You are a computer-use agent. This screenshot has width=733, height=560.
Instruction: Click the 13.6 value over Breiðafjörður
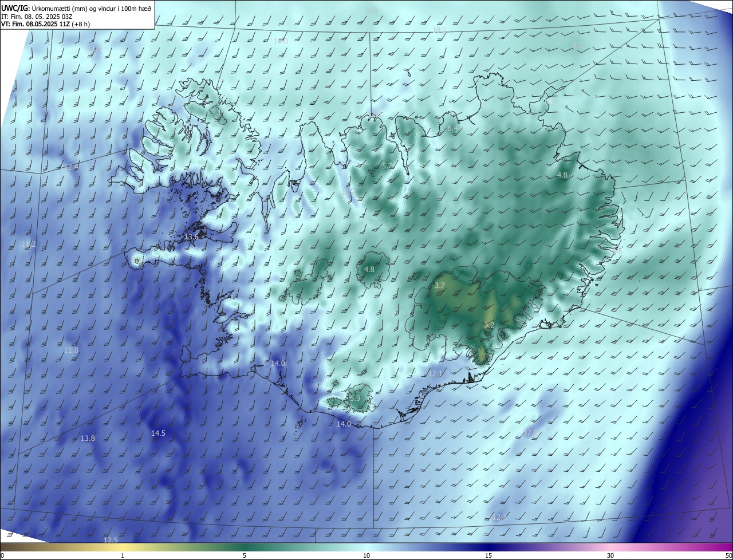[191, 237]
